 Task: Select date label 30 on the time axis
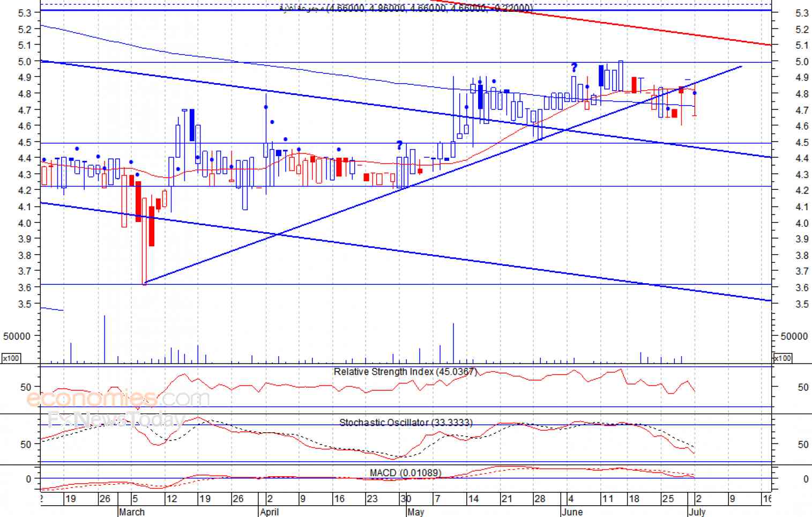coord(406,499)
